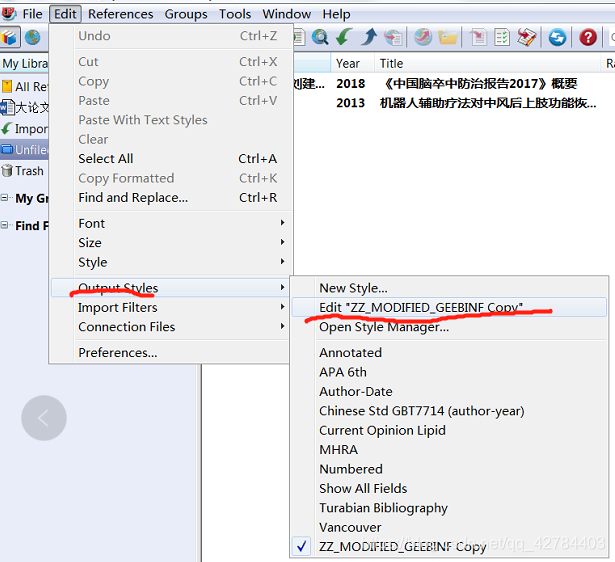
Task: Click the Paste With Text Styles entry
Action: click(172, 120)
